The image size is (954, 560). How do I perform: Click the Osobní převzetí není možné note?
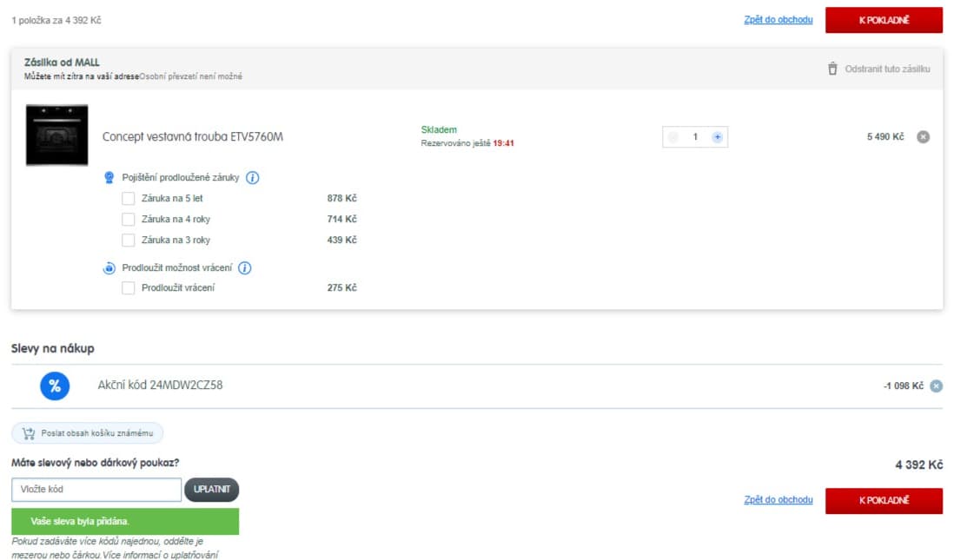tap(190, 76)
